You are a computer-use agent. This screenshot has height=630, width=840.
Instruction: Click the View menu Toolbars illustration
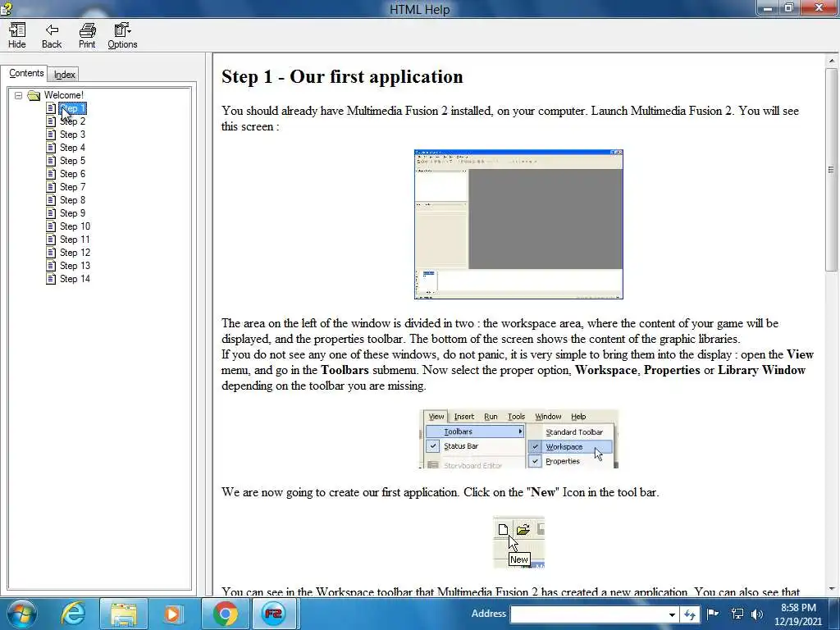click(518, 440)
